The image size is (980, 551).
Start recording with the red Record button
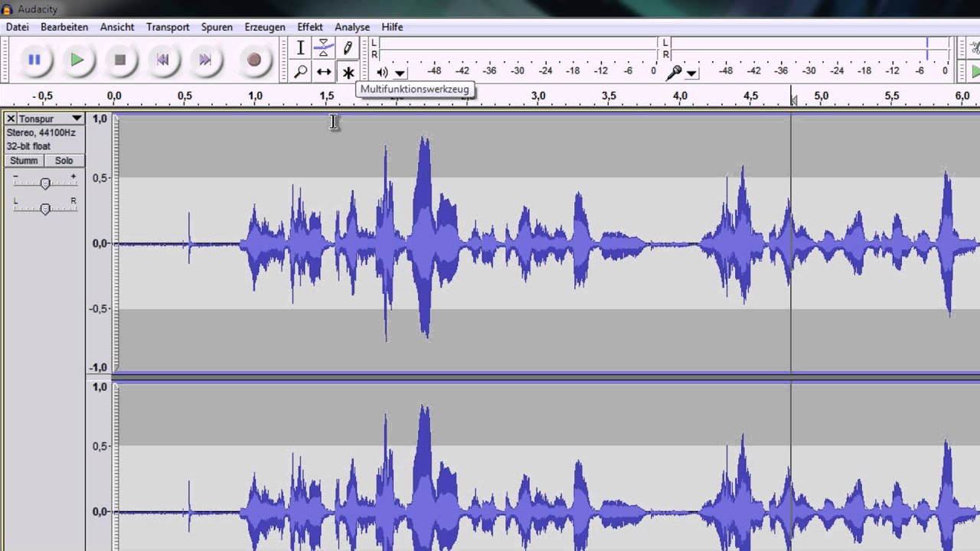click(254, 60)
